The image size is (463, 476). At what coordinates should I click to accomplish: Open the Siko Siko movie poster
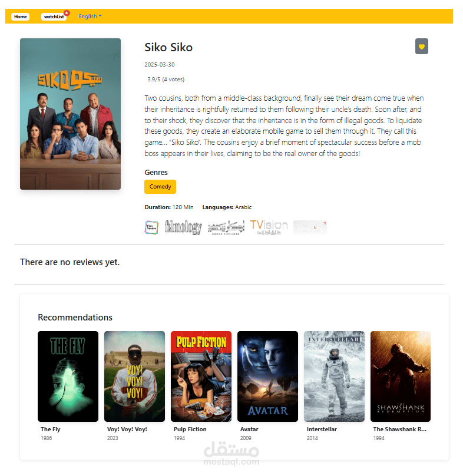tap(71, 114)
